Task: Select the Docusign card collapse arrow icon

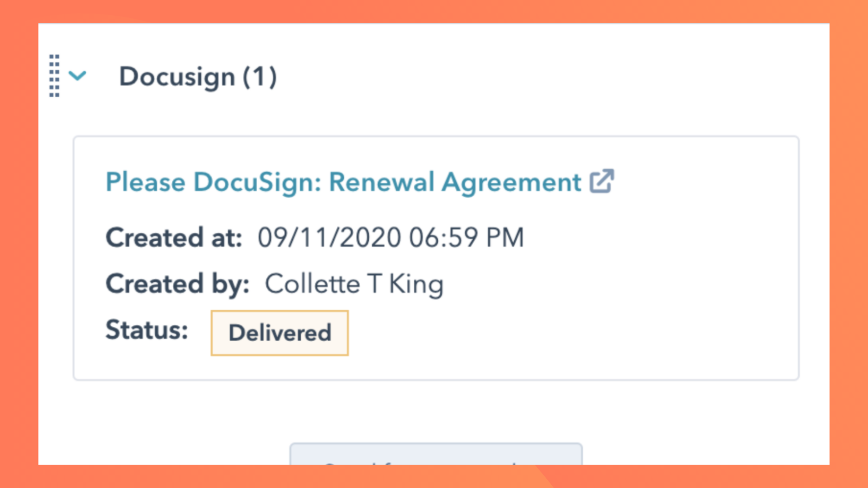Action: (x=78, y=76)
